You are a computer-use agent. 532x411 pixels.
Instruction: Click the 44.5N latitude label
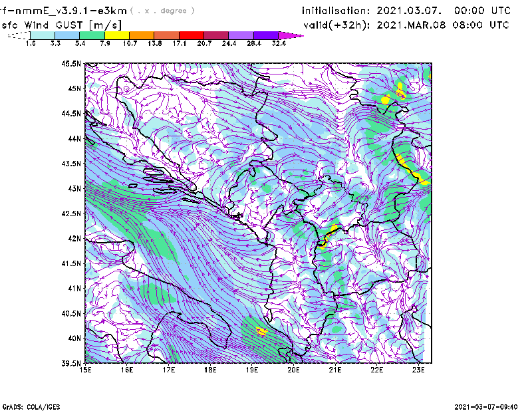tap(71, 113)
